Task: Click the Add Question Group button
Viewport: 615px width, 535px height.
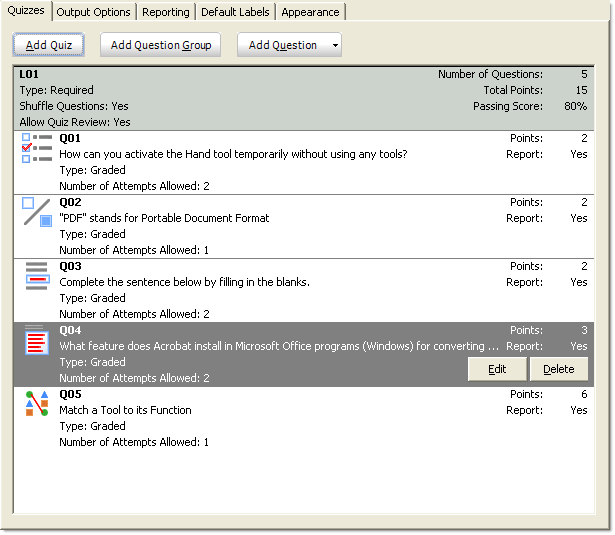Action: 161,45
